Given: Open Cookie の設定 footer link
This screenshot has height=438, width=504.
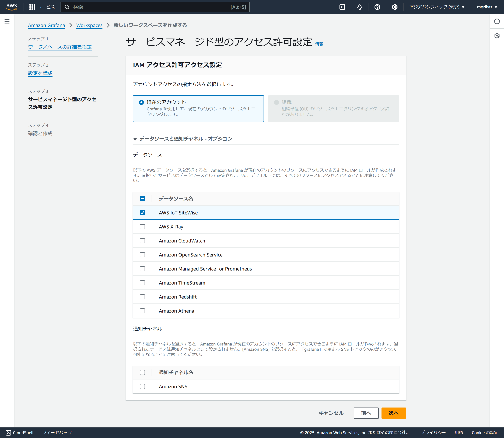Looking at the screenshot, I should pos(485,433).
